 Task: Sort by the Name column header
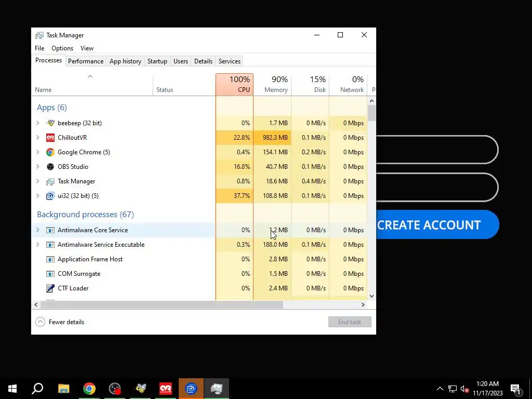point(92,85)
